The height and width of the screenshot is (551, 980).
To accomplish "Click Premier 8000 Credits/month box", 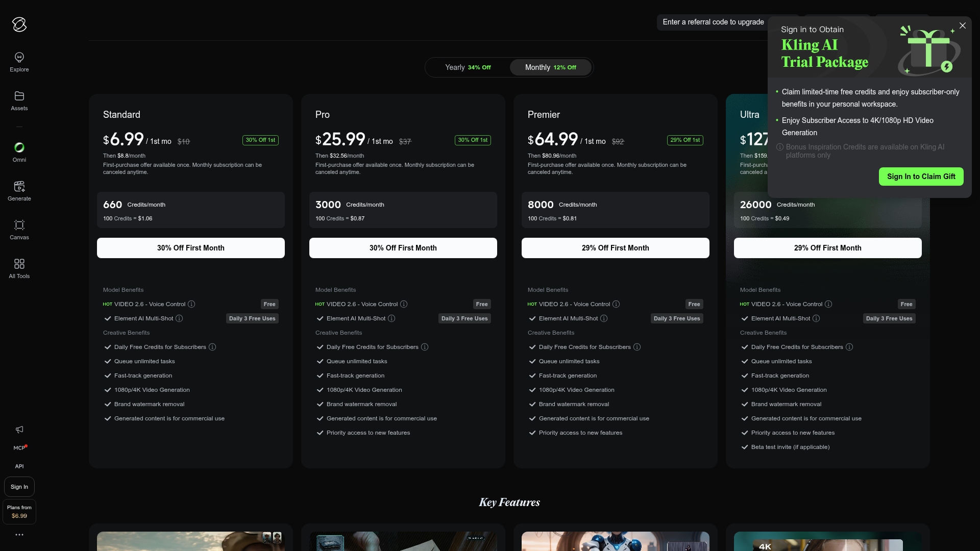I will (x=616, y=210).
